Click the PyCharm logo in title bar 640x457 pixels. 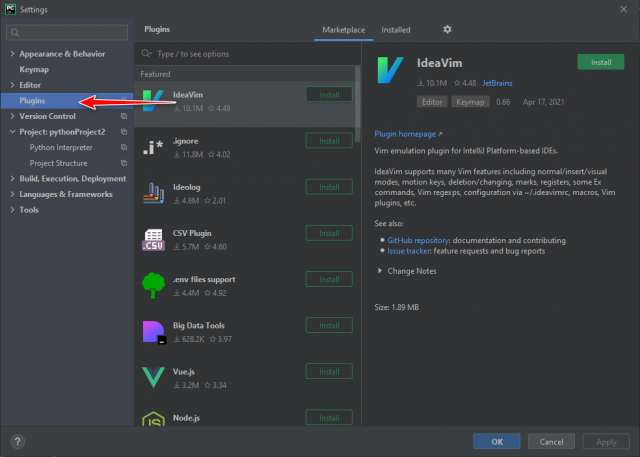(x=10, y=9)
